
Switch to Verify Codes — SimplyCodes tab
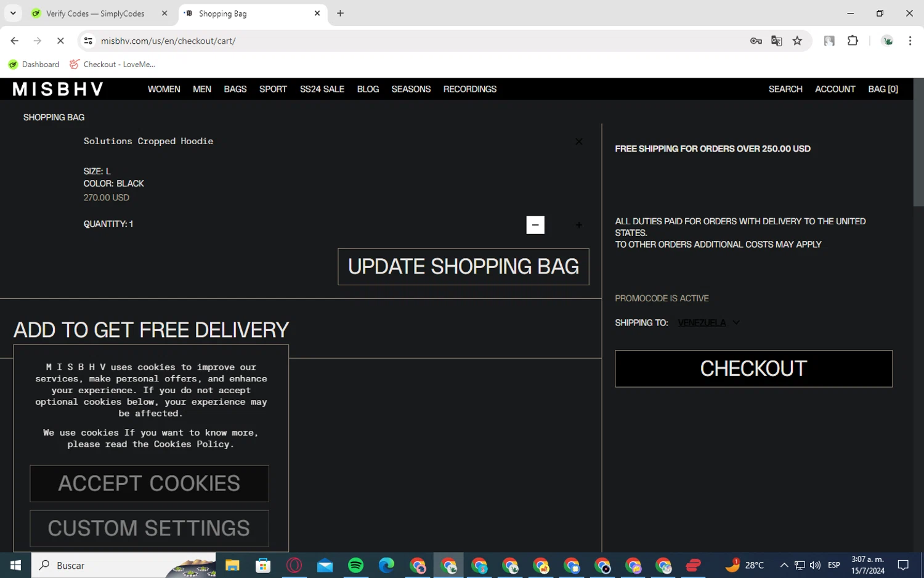(x=95, y=14)
